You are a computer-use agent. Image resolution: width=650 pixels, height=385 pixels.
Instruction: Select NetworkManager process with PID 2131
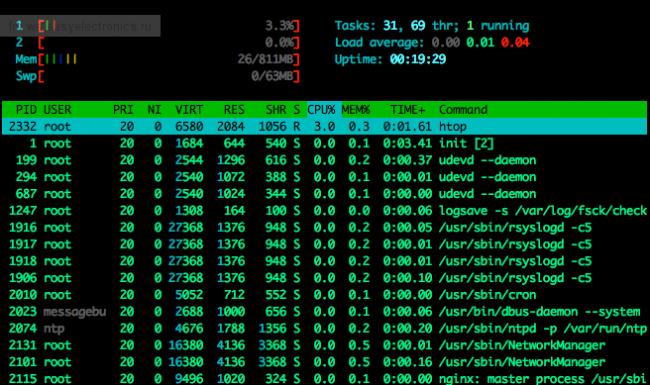tap(325, 345)
